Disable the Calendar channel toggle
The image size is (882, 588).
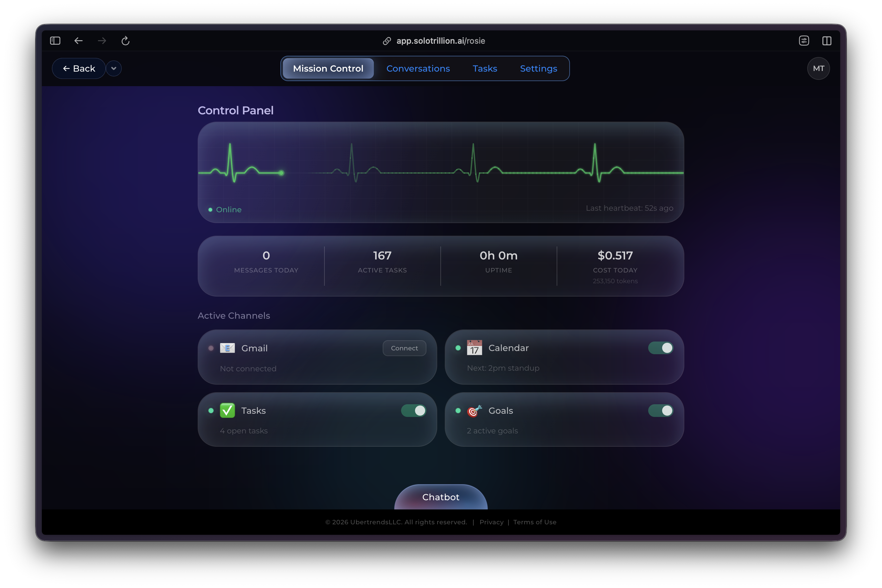[x=661, y=348]
